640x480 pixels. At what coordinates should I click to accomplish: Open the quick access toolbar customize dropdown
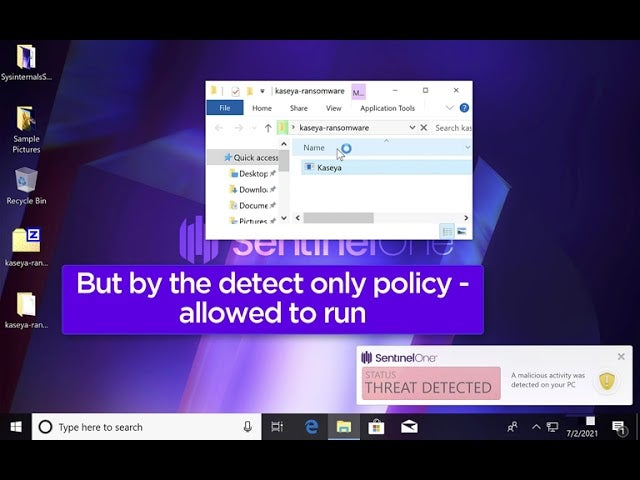pyautogui.click(x=263, y=91)
